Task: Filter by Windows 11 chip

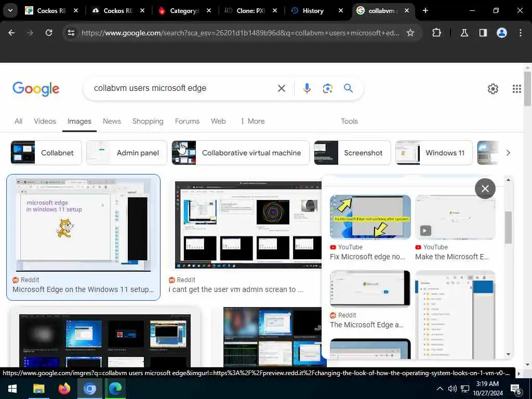Action: 434,153
